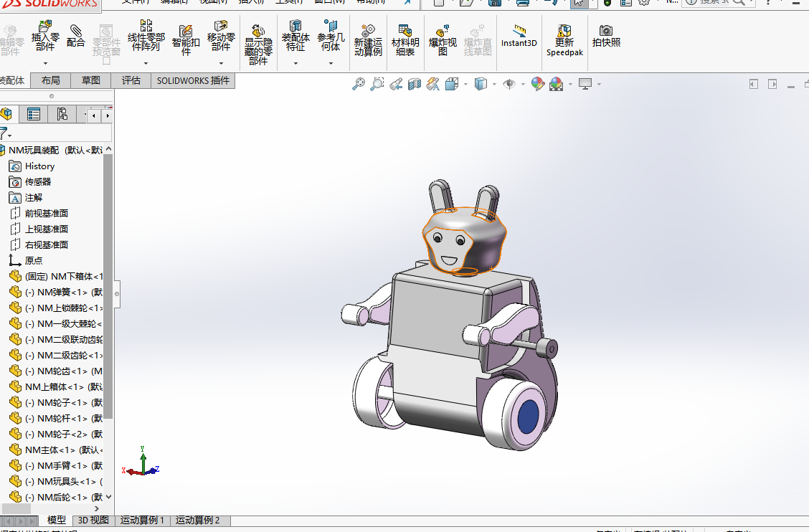Switch to the 布局 (Layout) tab
This screenshot has height=532, width=809.
click(50, 80)
